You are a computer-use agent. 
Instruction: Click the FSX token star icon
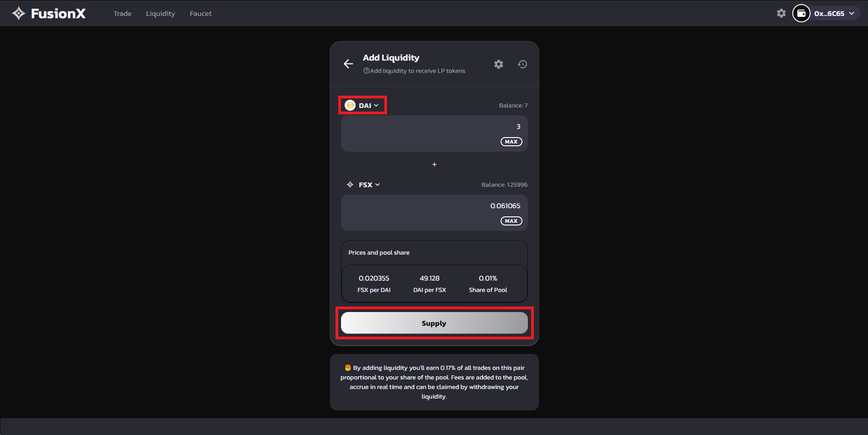tap(350, 185)
